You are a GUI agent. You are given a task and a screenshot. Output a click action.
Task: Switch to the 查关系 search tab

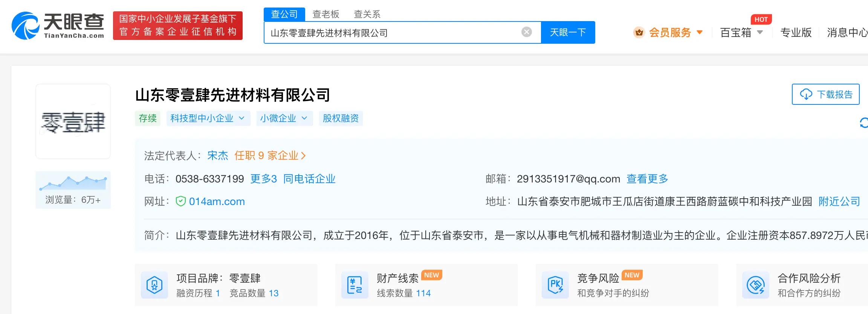point(367,14)
